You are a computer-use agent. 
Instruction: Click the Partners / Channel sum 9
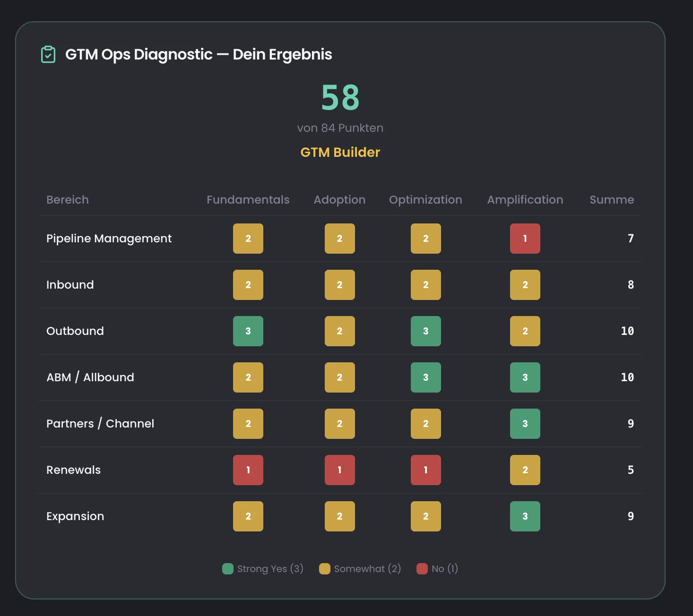(631, 424)
